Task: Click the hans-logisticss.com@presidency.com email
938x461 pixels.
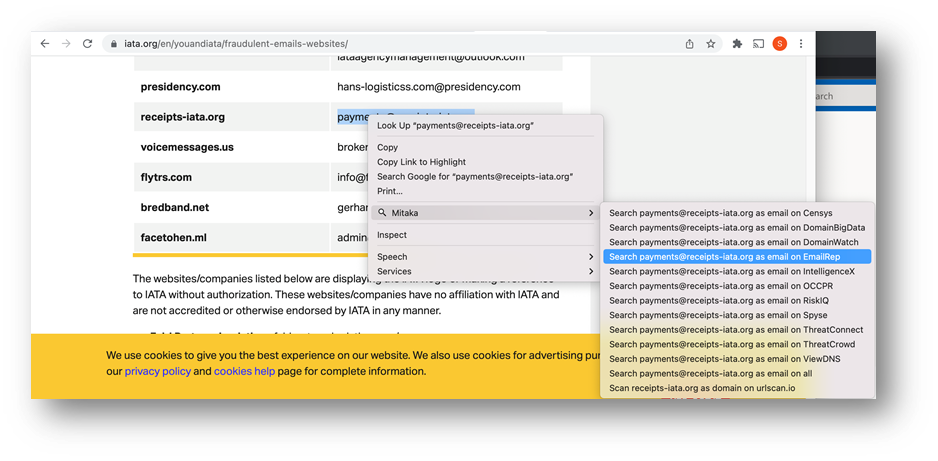Action: tap(429, 87)
